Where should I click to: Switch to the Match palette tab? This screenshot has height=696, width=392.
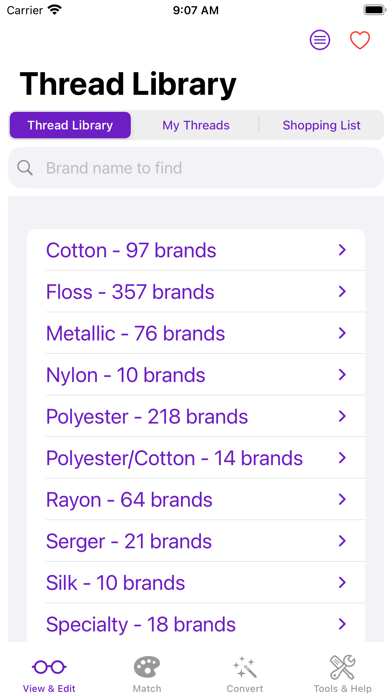click(x=147, y=674)
